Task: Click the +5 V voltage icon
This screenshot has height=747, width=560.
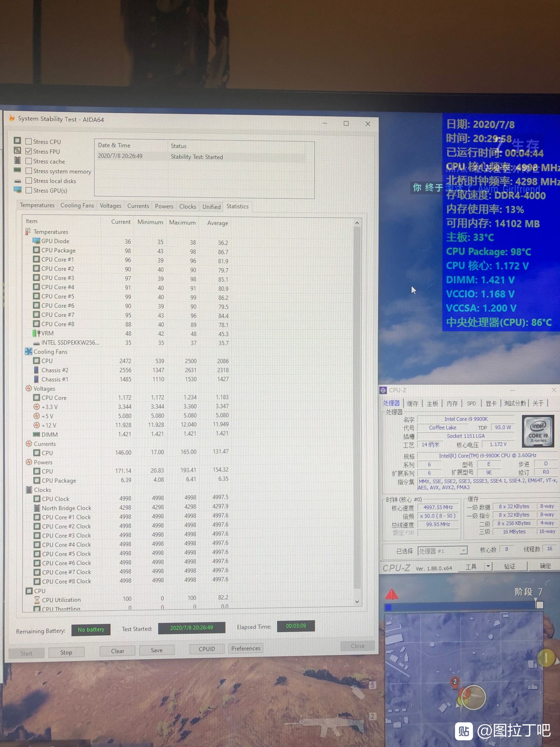Action: (x=36, y=416)
